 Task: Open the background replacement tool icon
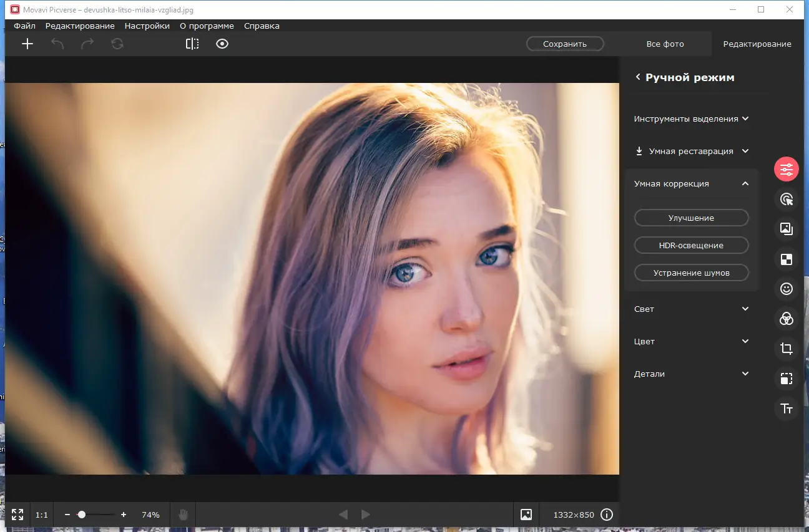point(787,229)
